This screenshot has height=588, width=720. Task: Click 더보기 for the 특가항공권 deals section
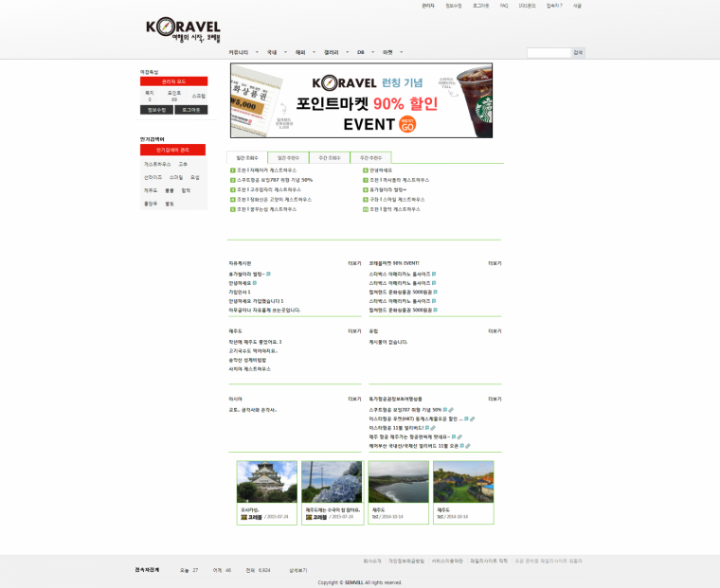click(495, 399)
